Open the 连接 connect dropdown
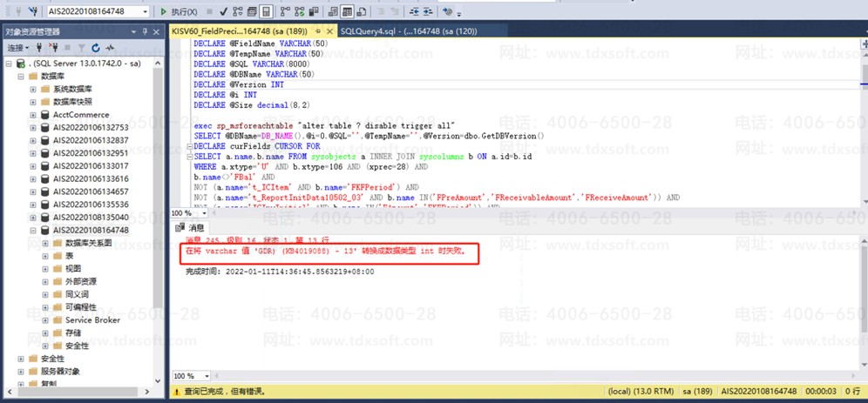The image size is (868, 403). tap(18, 47)
